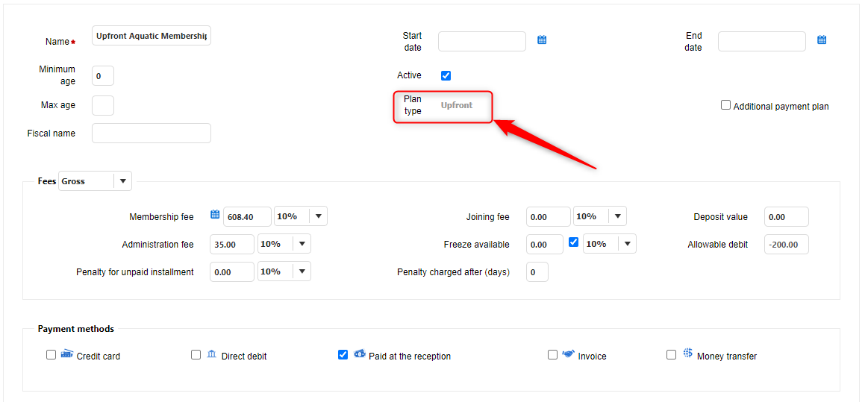This screenshot has height=402, width=868.
Task: Click the Membership fee calendar icon
Action: pos(215,215)
